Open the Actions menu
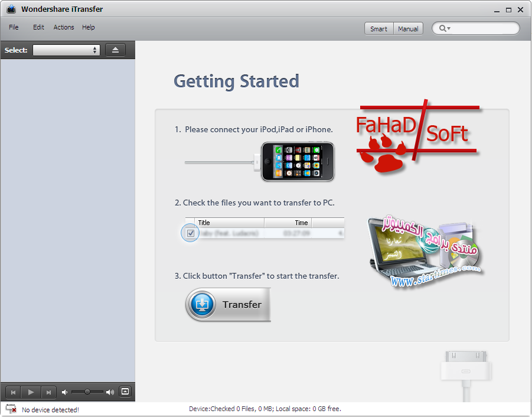This screenshot has height=417, width=532. click(x=64, y=27)
